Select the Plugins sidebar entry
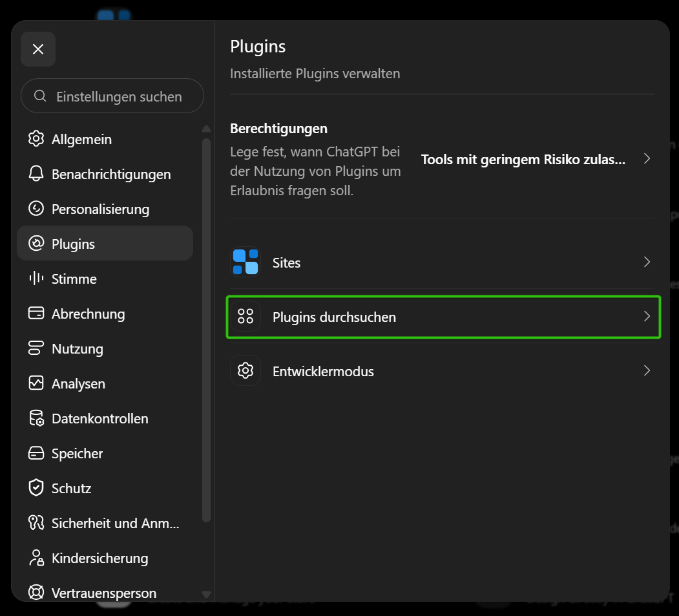Screen dimensions: 679x616 pos(105,243)
